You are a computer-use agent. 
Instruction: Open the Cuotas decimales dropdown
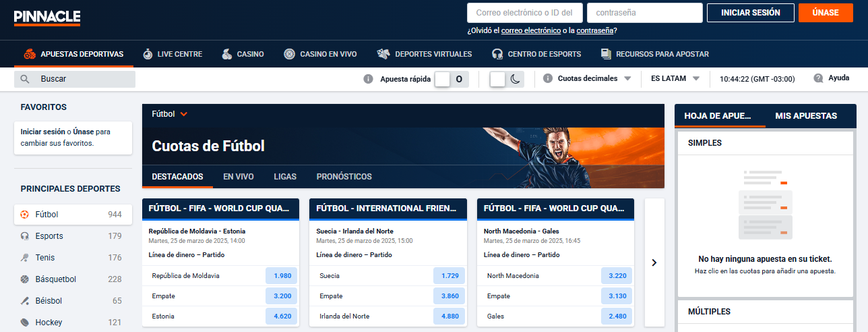pos(594,79)
